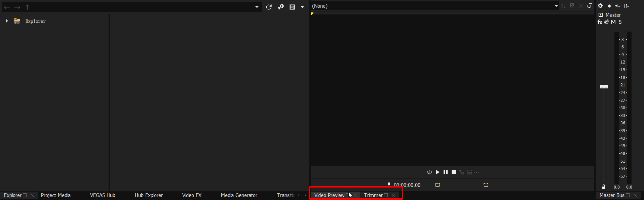Image resolution: width=644 pixels, height=200 pixels.
Task: Toggle loop playback in Trimmer
Action: [x=429, y=172]
